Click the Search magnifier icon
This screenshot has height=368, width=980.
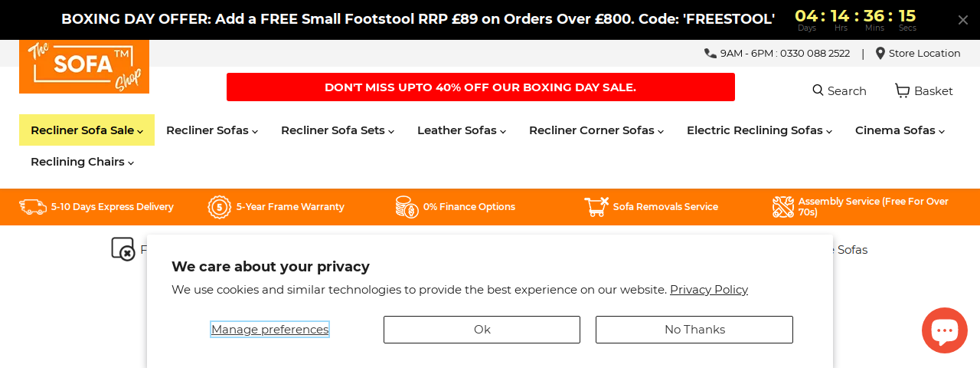[x=818, y=90]
